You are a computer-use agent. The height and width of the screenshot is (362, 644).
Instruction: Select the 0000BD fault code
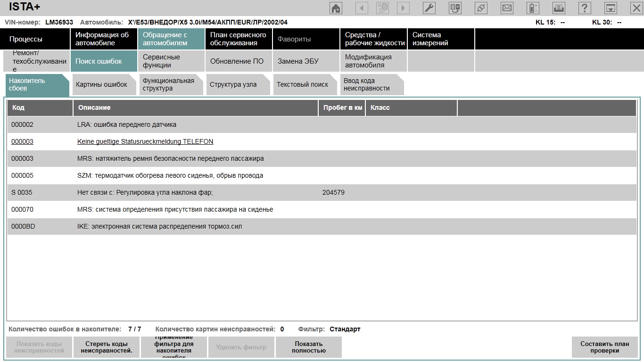pos(23,226)
